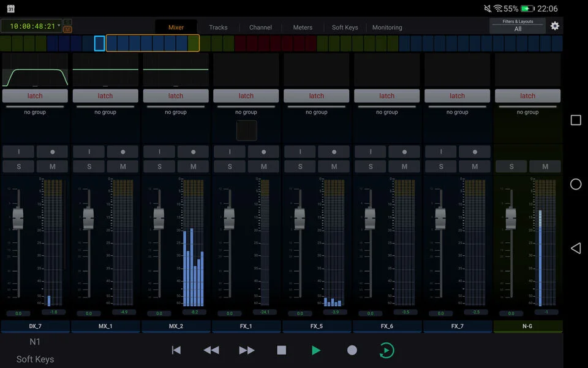Select the FX_7 channel name strip

(458, 326)
